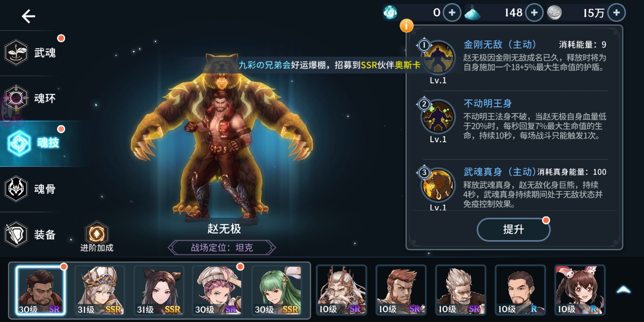Click the 战场定位：坦克 role label
This screenshot has height=322, width=644.
(222, 247)
